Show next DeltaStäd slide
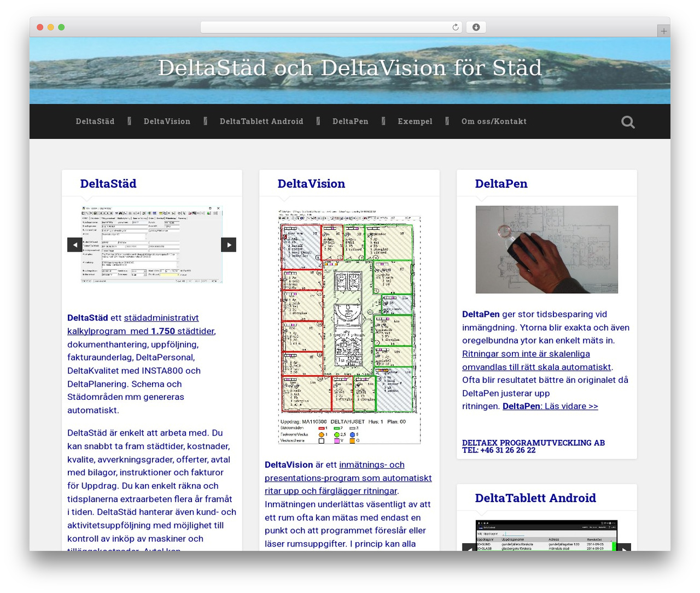 click(229, 245)
